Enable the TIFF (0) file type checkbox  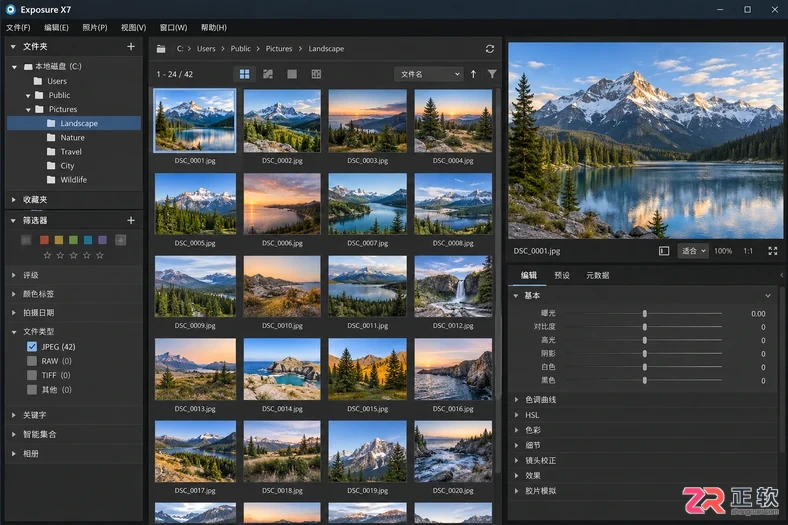32,375
